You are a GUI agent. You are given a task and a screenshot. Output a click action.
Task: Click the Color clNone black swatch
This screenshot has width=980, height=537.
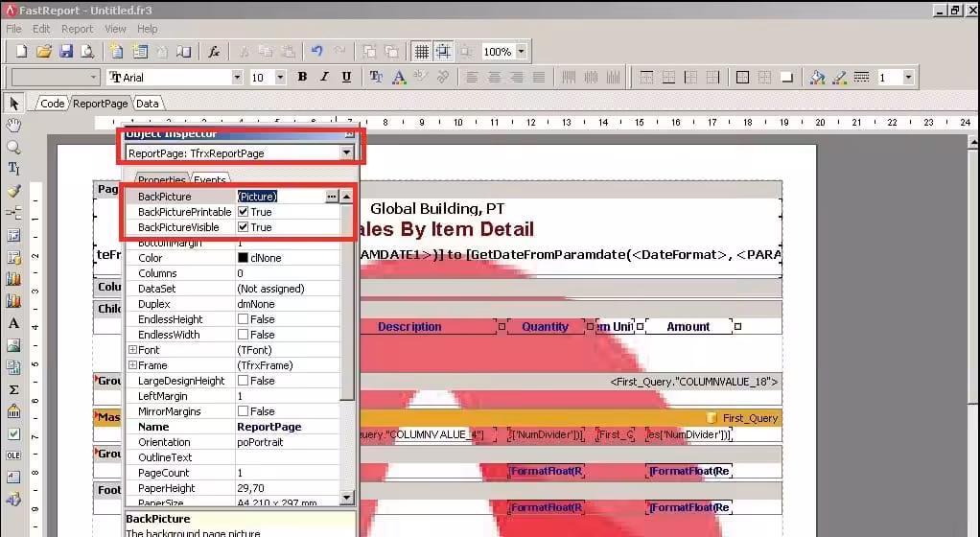(x=244, y=258)
